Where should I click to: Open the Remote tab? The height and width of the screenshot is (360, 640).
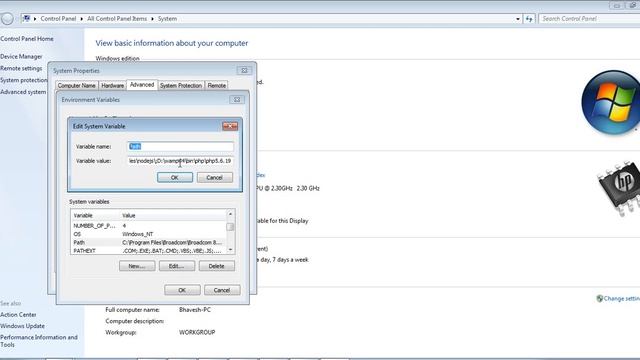216,86
